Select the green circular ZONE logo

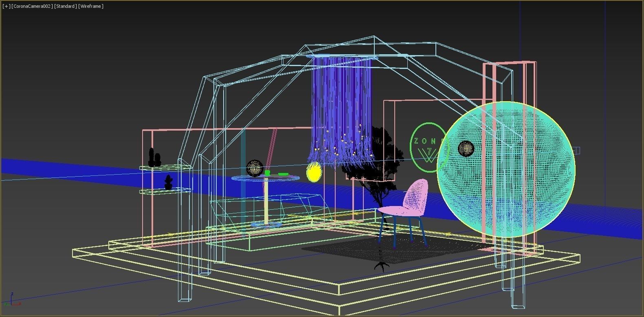(429, 147)
